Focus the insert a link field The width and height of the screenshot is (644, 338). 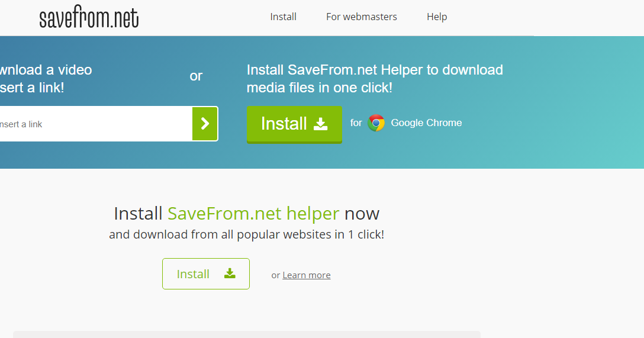(96, 124)
